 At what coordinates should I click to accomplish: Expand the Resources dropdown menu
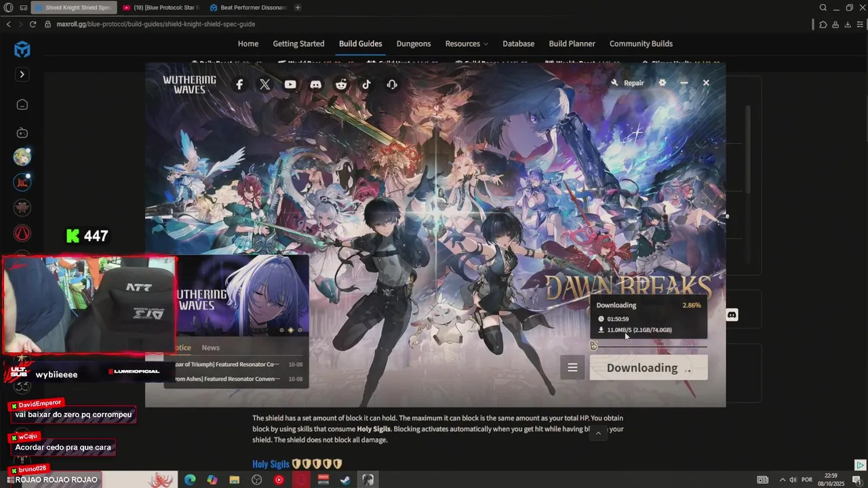click(x=467, y=43)
